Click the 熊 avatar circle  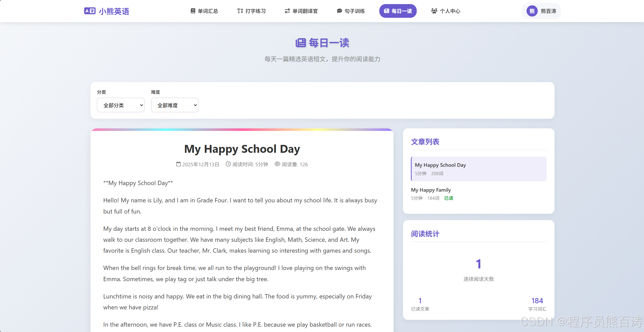tap(532, 11)
